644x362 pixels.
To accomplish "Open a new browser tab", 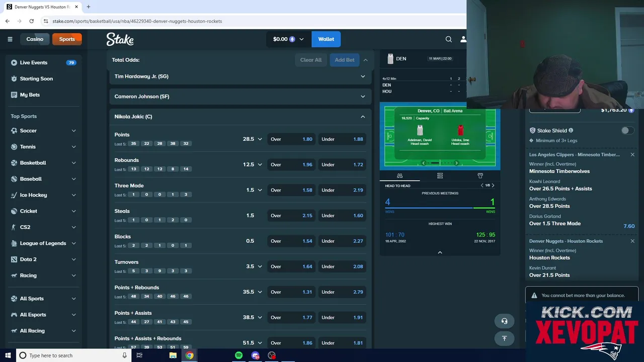I will coord(88,7).
